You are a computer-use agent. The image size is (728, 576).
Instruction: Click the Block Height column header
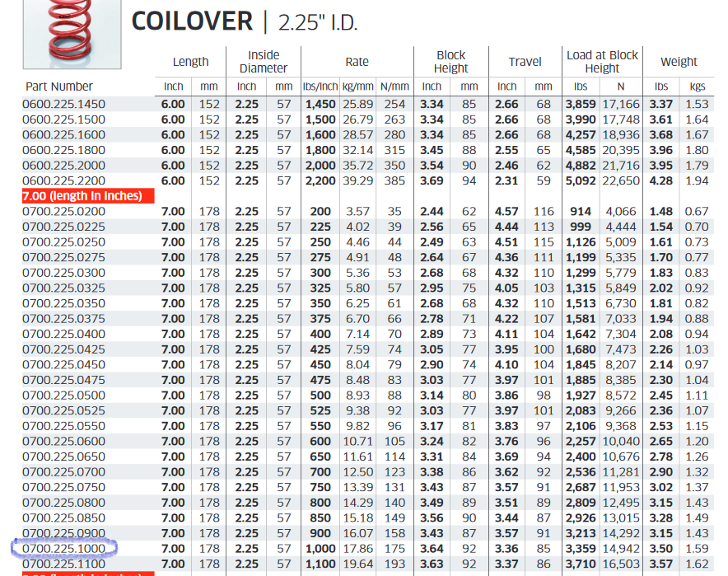point(450,62)
